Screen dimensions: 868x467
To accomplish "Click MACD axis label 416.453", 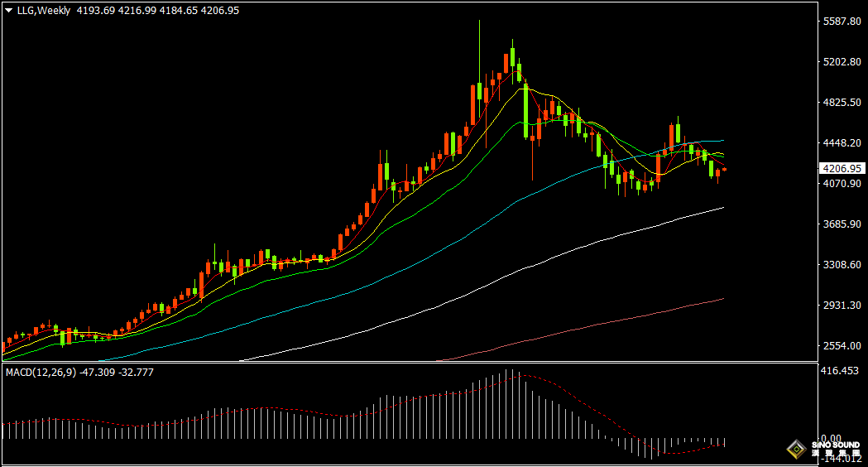I will [x=840, y=371].
